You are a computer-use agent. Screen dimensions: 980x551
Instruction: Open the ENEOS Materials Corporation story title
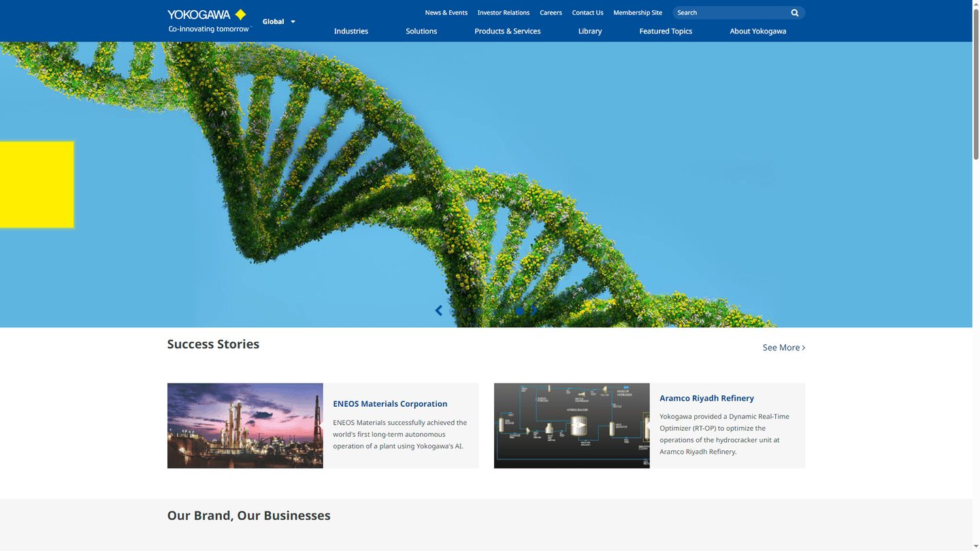(x=390, y=404)
